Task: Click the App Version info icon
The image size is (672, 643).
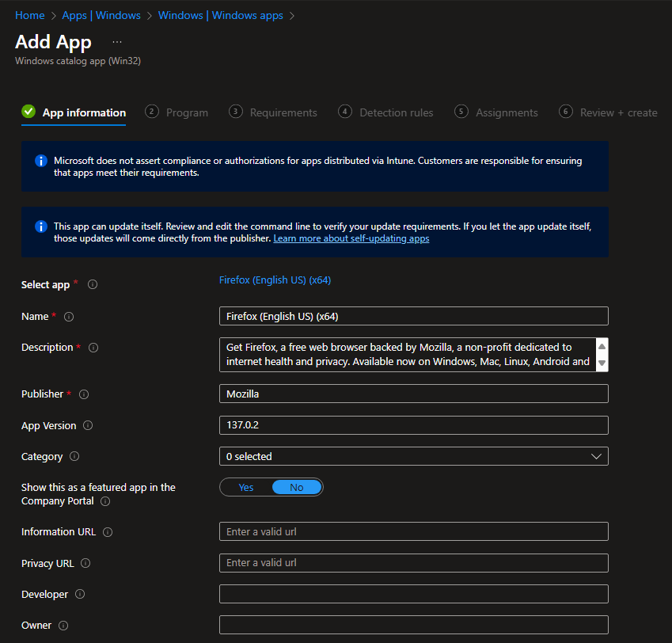Action: pyautogui.click(x=88, y=426)
